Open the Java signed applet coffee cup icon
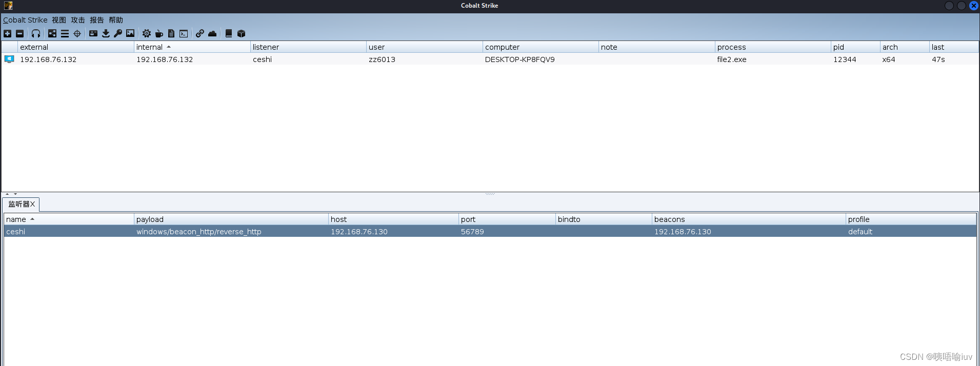 (x=159, y=33)
